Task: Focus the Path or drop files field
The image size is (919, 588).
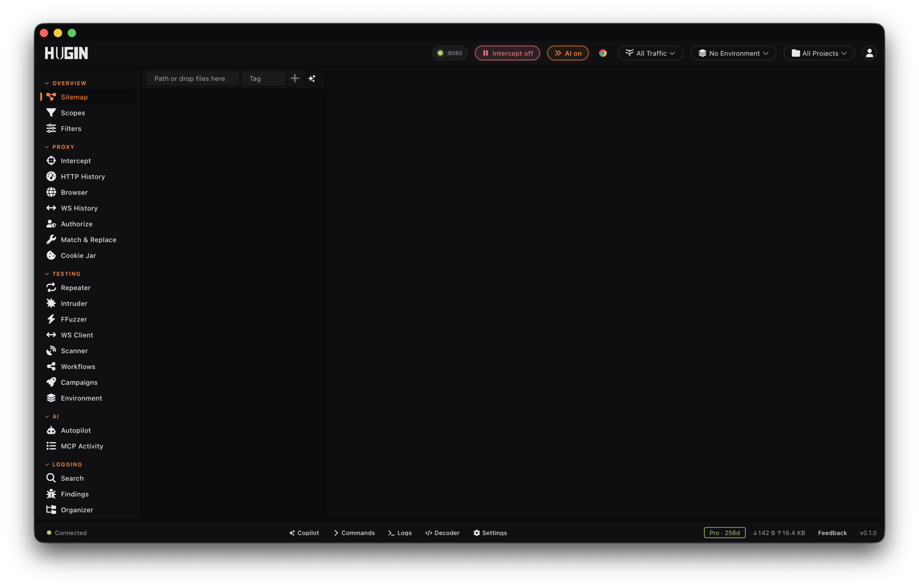Action: (x=193, y=78)
